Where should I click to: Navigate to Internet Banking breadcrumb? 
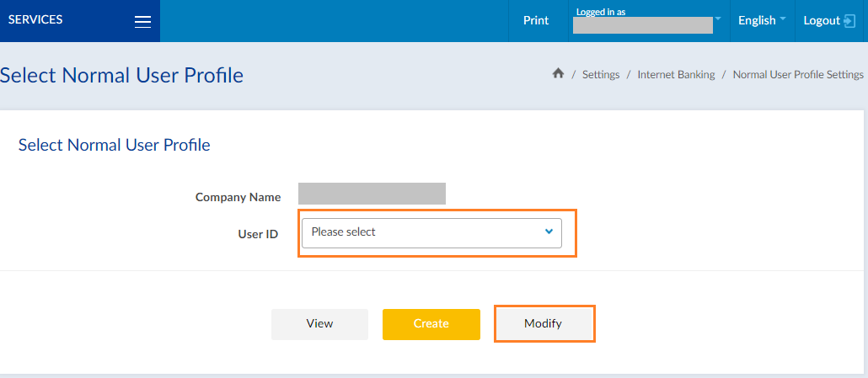676,75
